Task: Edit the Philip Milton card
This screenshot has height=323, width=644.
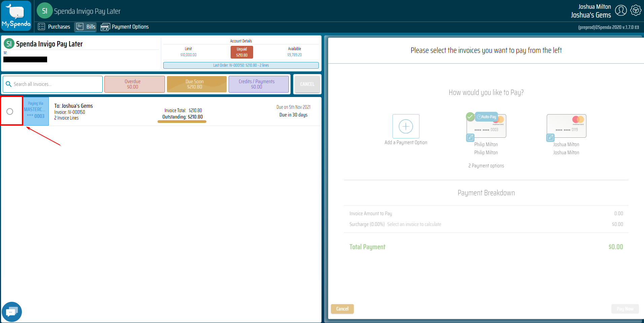Action: (x=470, y=137)
